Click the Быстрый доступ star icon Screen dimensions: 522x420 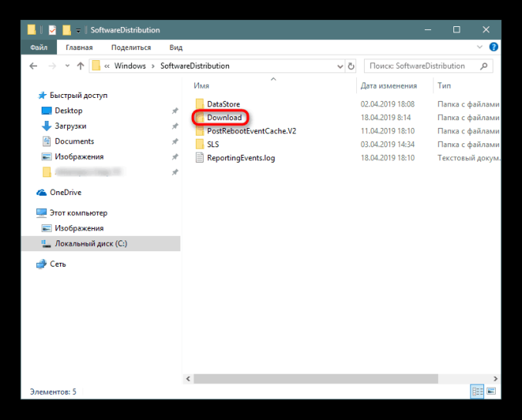click(42, 96)
